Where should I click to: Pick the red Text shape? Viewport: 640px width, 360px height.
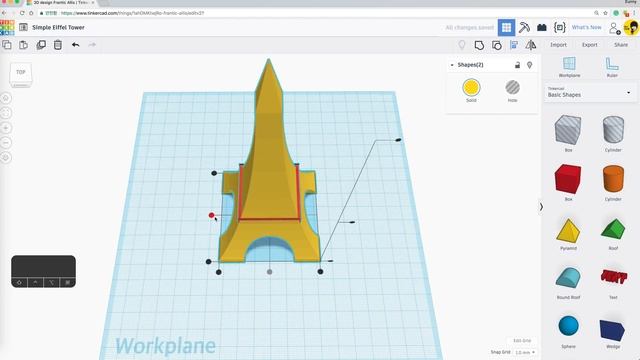coord(613,277)
